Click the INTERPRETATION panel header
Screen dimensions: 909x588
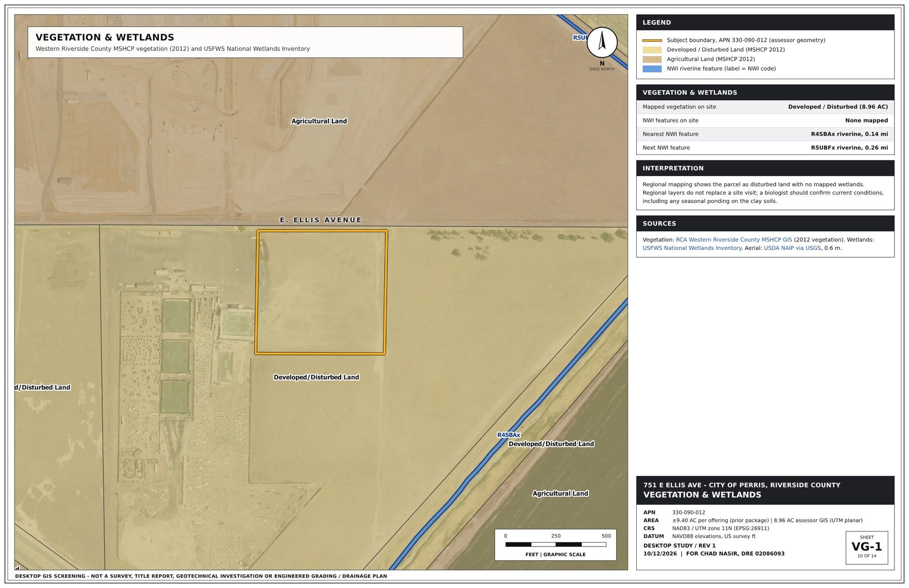pyautogui.click(x=765, y=168)
